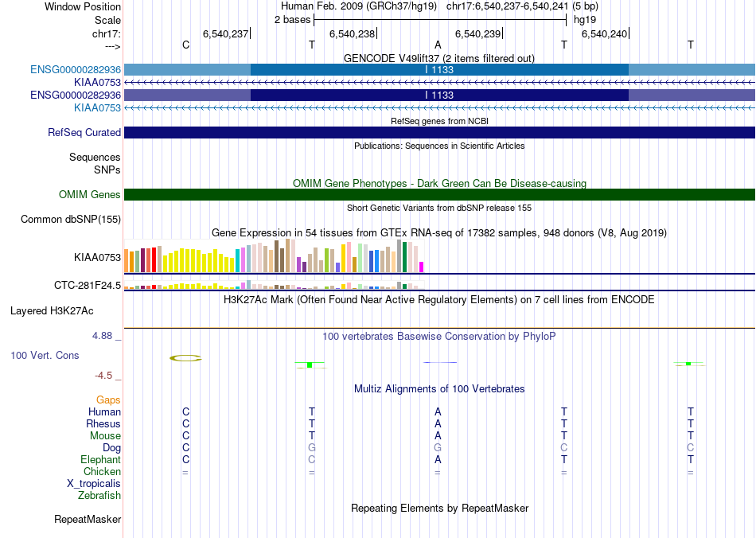Image resolution: width=756 pixels, height=538 pixels.
Task: Click the 6,540,238 ruler position
Action: tap(352, 33)
